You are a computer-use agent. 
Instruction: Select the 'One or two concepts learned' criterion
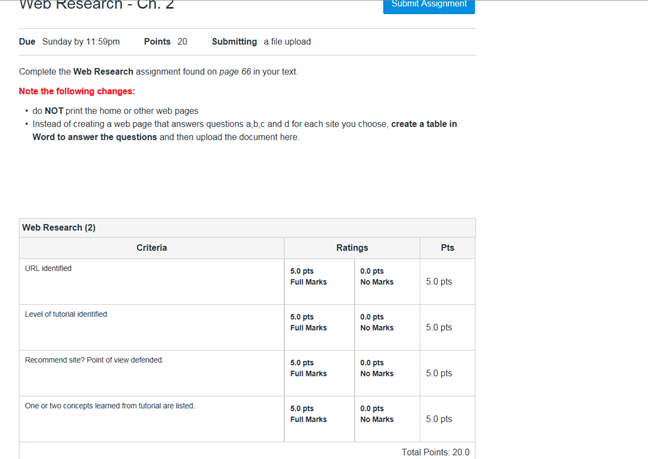tap(110, 406)
